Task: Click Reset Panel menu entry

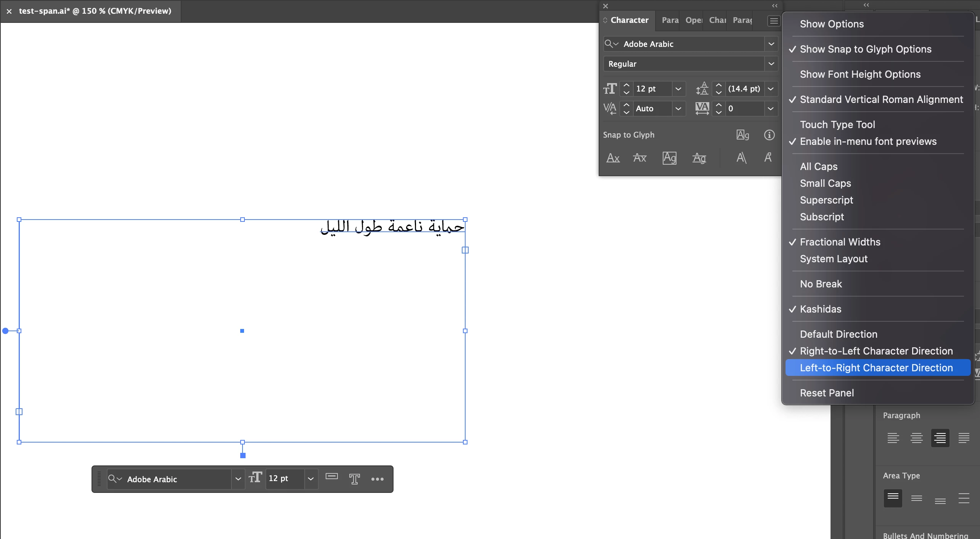Action: [x=826, y=393]
